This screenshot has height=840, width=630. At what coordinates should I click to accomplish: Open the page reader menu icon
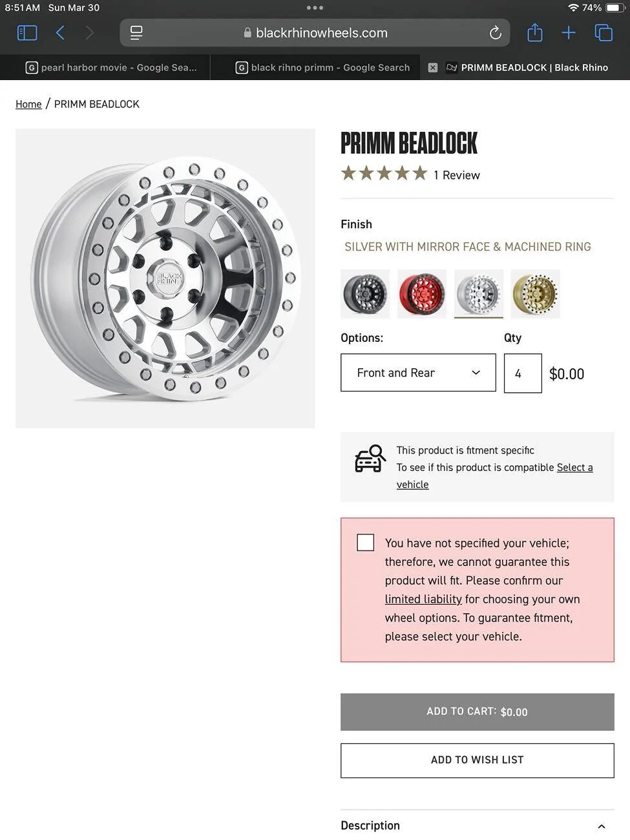[x=136, y=33]
